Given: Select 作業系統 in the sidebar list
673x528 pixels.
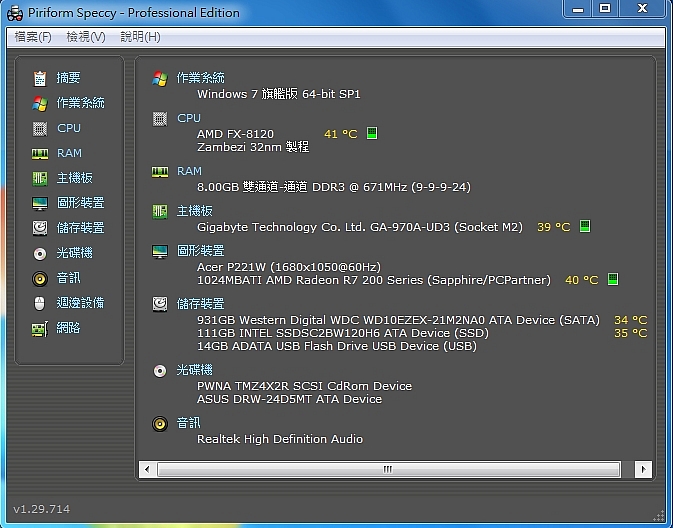Looking at the screenshot, I should click(81, 103).
